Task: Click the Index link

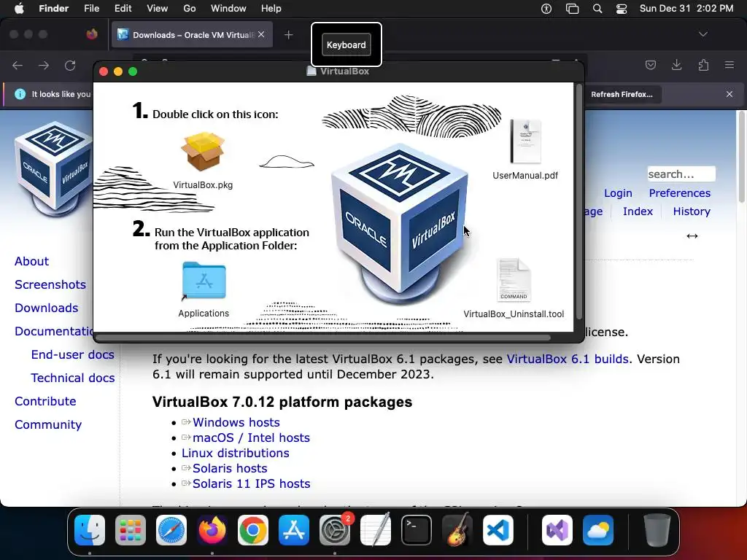Action: pyautogui.click(x=638, y=211)
